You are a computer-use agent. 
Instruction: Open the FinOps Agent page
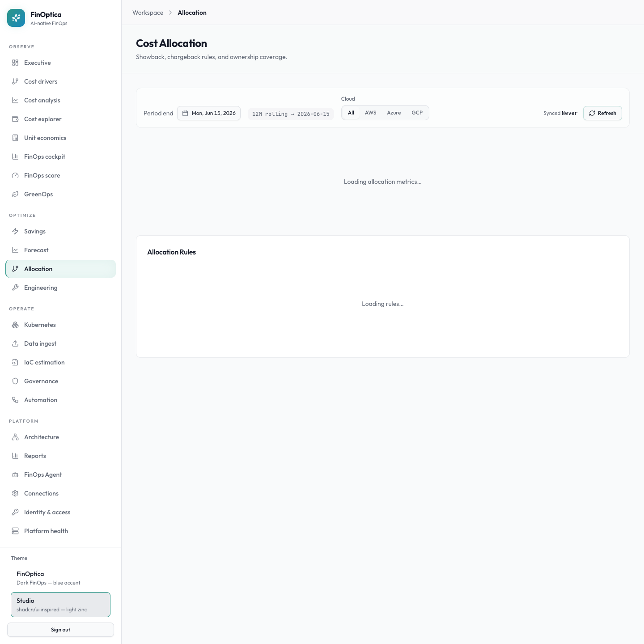point(60,475)
